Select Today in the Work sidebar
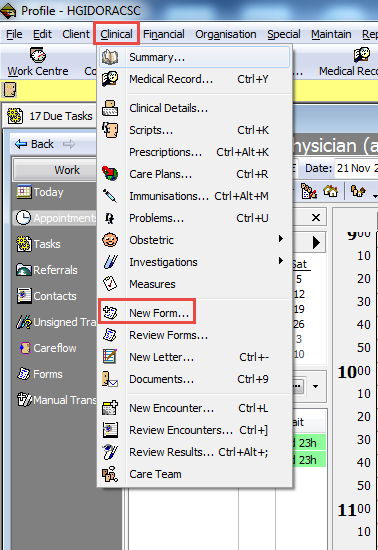378x550 pixels. coord(40,192)
